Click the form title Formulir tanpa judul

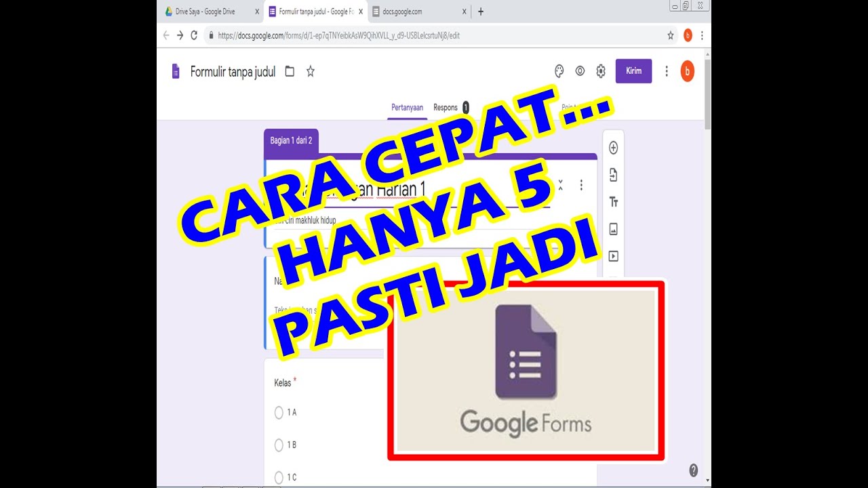[233, 71]
